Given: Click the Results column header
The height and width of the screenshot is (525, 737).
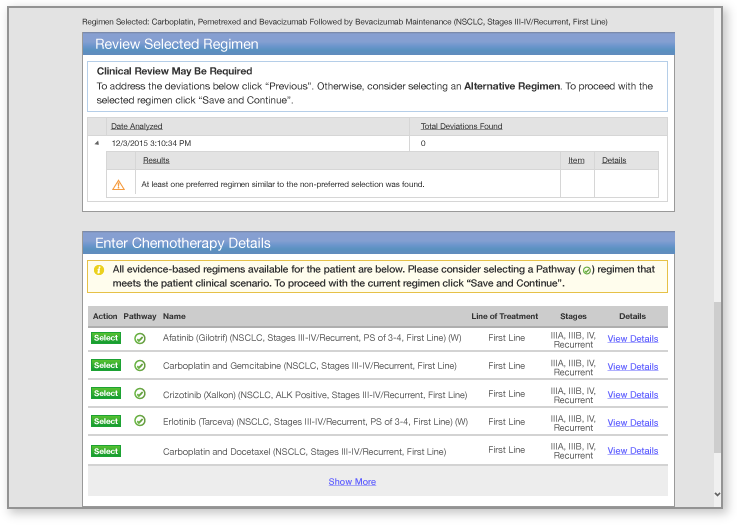Looking at the screenshot, I should (156, 160).
